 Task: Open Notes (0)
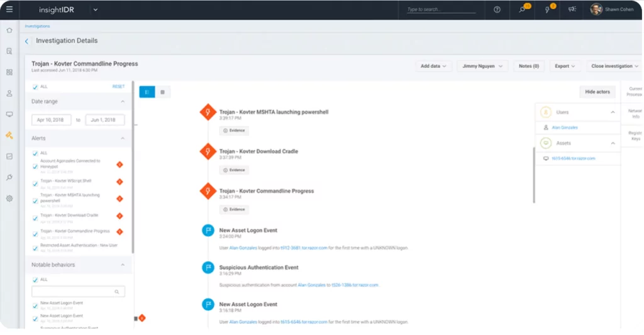pyautogui.click(x=528, y=66)
